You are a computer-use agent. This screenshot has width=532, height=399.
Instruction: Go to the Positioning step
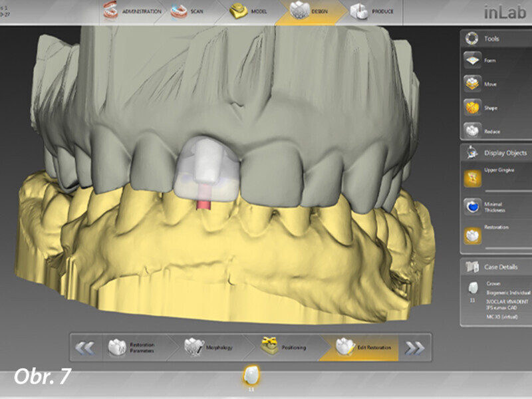(x=286, y=346)
